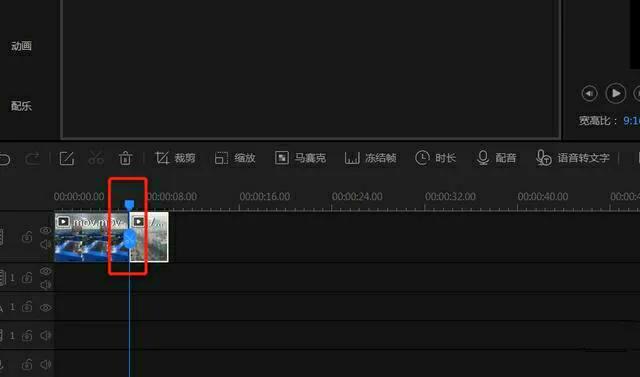
Task: Select the 缩放 zoom tool
Action: click(235, 158)
